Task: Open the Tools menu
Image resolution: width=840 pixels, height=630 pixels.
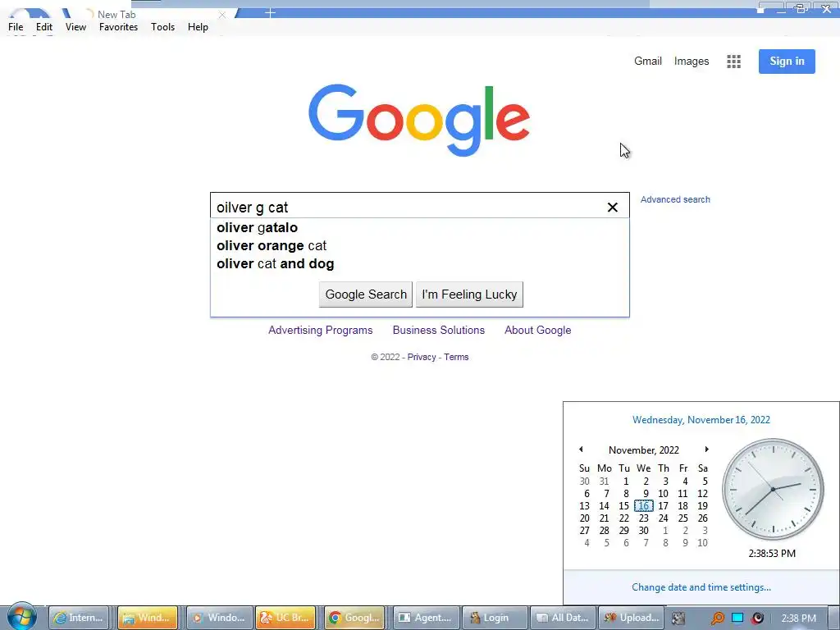Action: tap(163, 27)
